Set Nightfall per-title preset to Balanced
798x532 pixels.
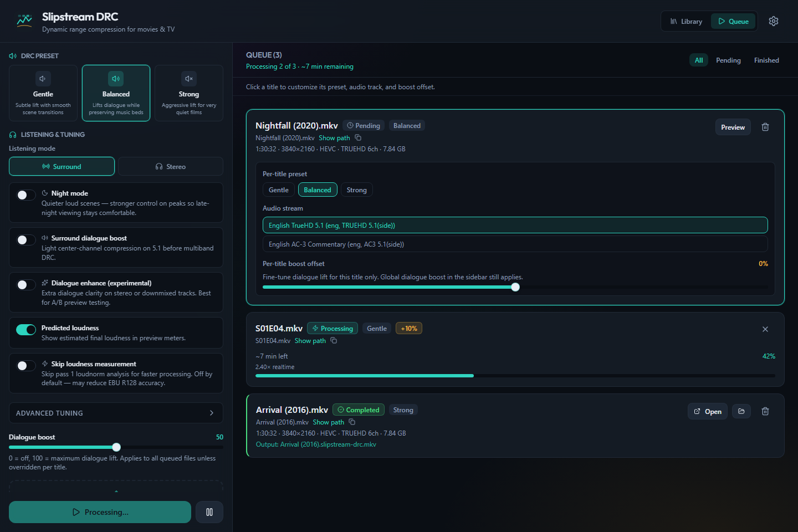pos(318,190)
